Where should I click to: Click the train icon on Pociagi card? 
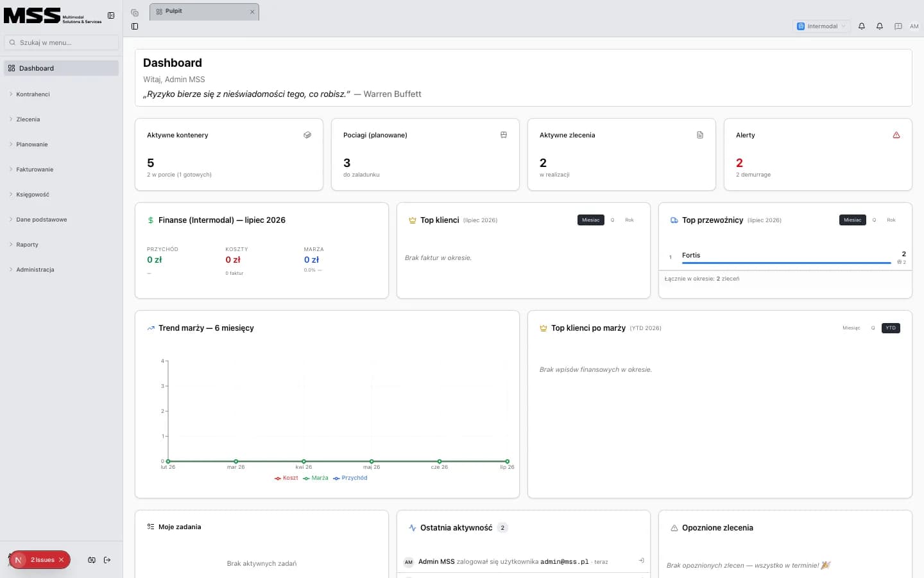pos(504,135)
